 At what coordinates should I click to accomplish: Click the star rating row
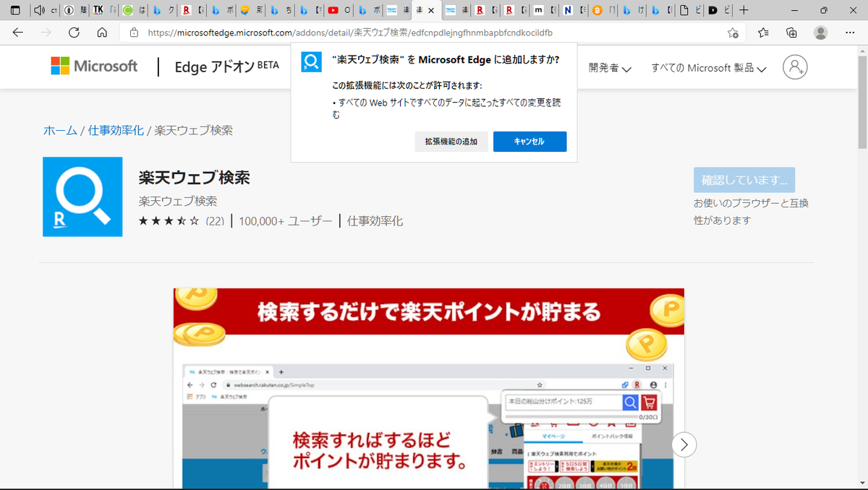169,221
